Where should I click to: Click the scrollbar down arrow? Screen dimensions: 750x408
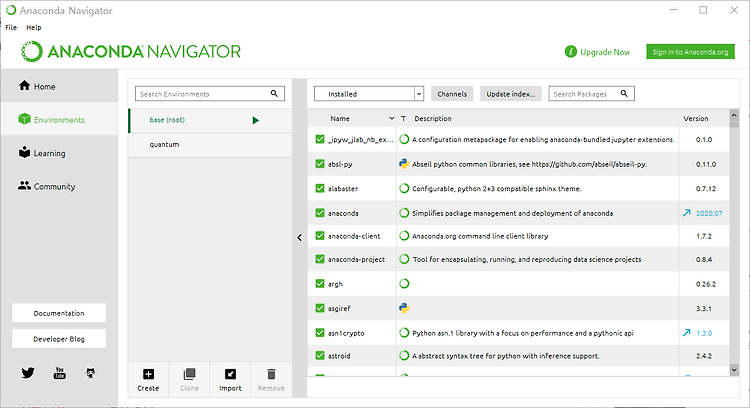point(734,370)
